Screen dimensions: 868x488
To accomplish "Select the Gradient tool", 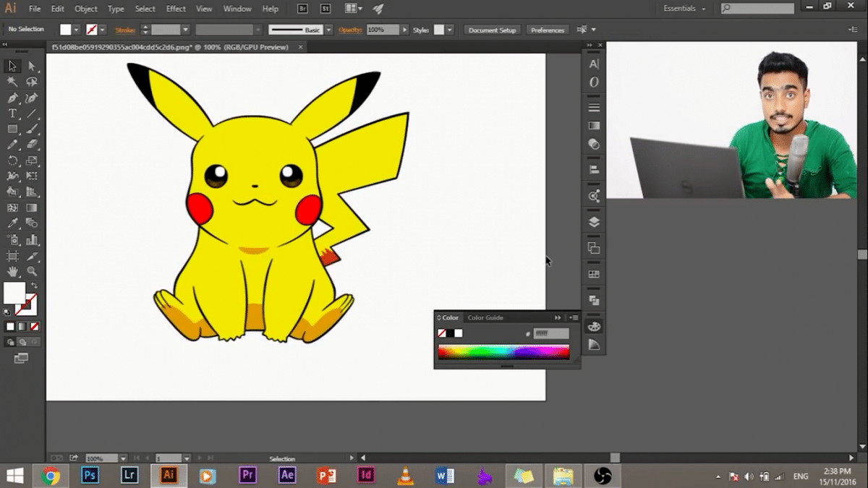I will click(32, 208).
